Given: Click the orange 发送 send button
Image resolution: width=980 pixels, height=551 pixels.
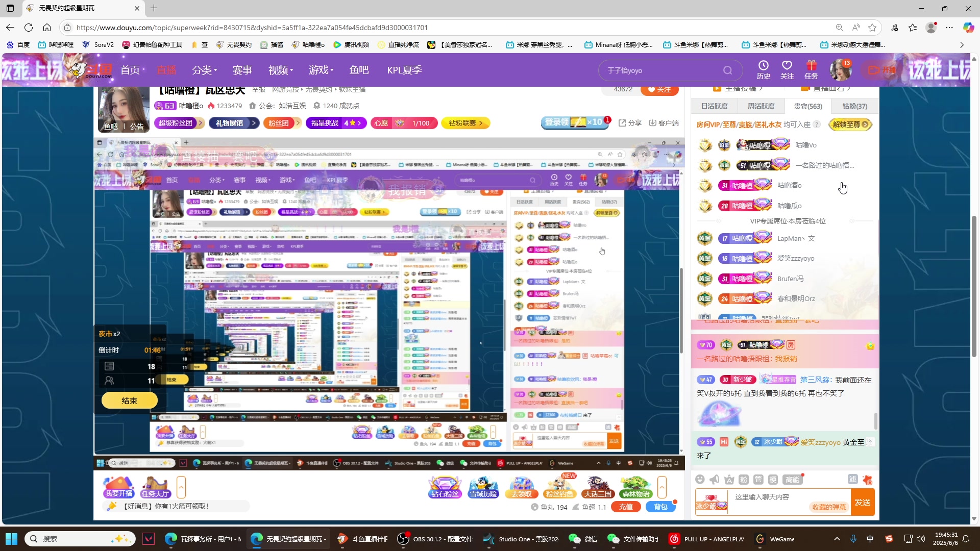Looking at the screenshot, I should pyautogui.click(x=863, y=502).
